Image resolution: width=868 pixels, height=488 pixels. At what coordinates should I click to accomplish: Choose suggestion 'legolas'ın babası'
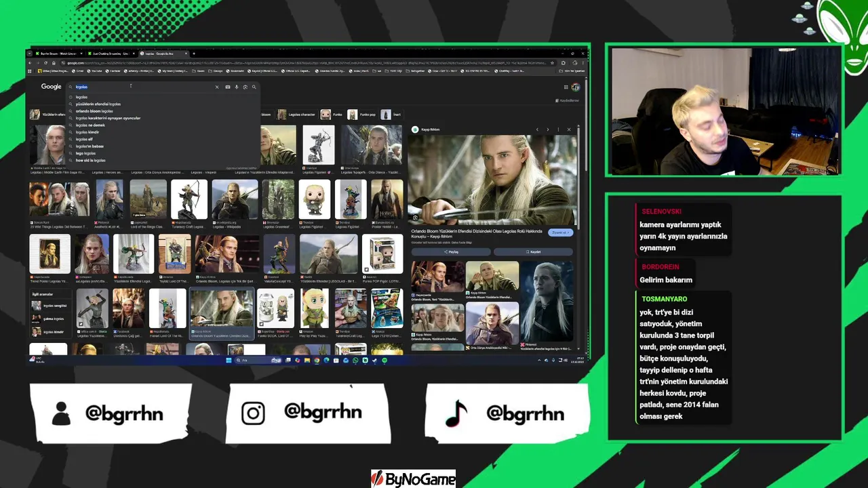90,146
